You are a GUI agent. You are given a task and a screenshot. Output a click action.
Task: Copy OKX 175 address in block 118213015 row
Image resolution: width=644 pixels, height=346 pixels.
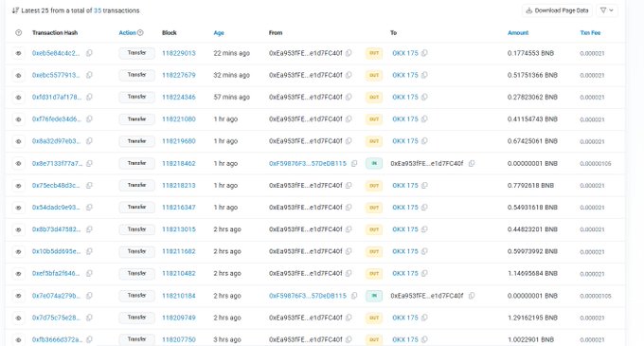424,229
